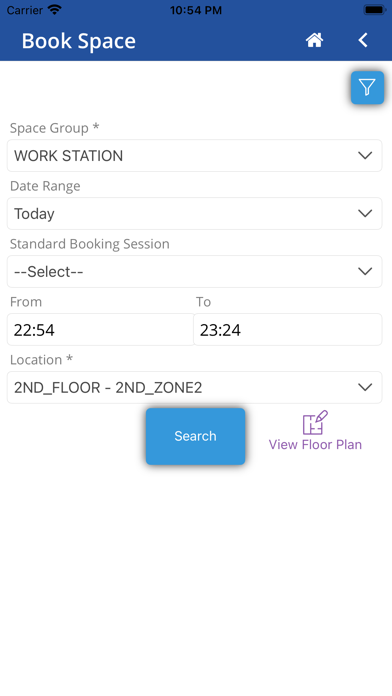392x696 pixels.
Task: Open the WORK STATION dropdown
Action: [x=194, y=155]
